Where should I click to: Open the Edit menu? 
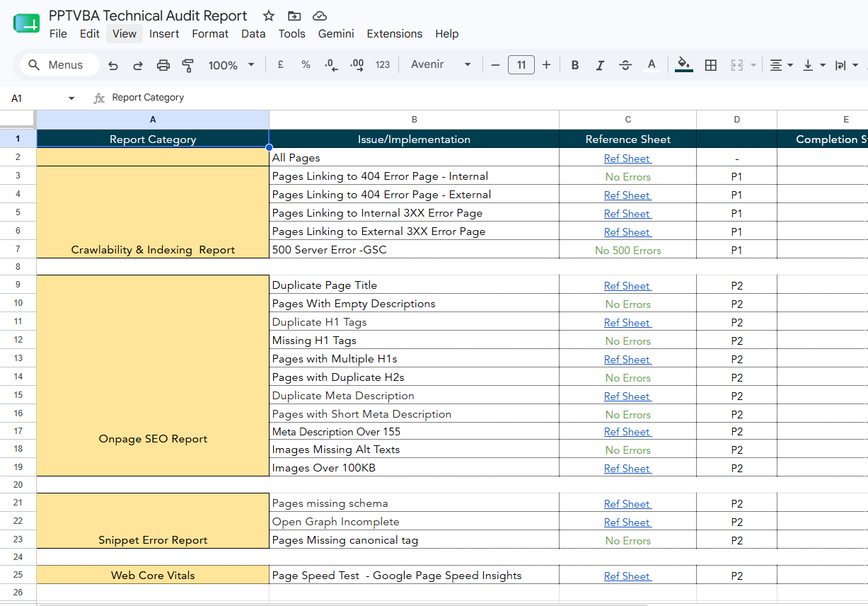(89, 33)
